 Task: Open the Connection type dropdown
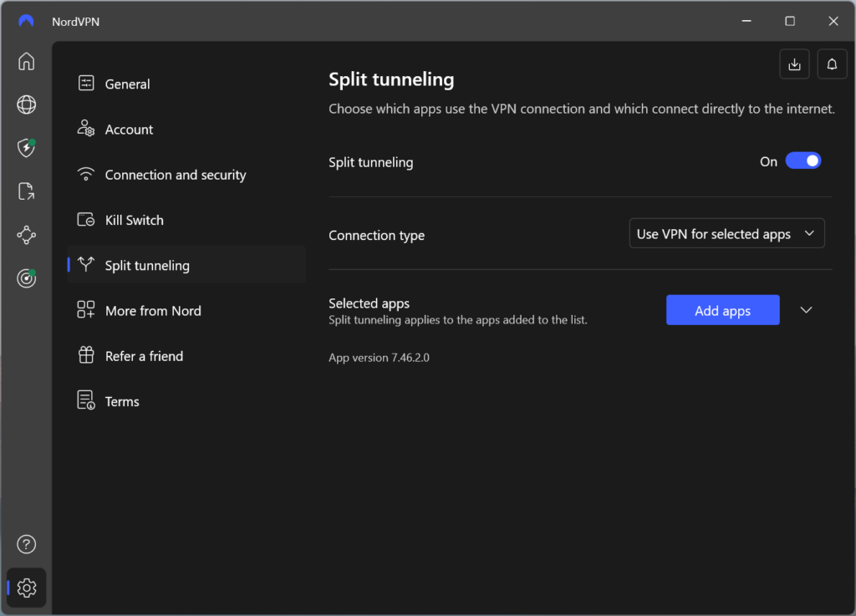pos(726,233)
